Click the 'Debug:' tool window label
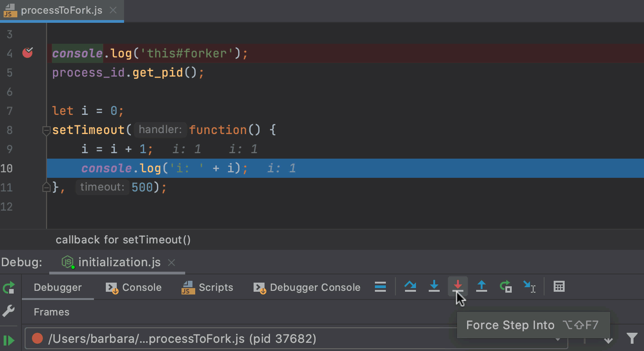Screen dimensions: 644x351 point(21,262)
